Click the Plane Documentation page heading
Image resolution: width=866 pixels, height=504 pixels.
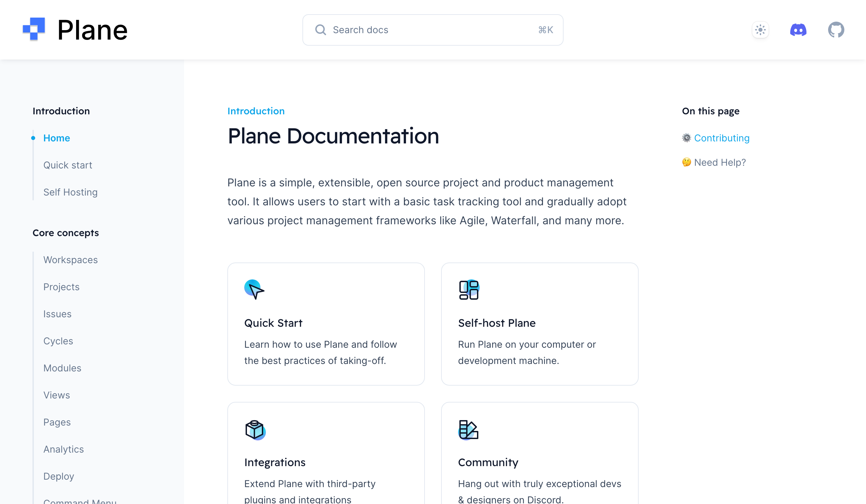tap(333, 136)
